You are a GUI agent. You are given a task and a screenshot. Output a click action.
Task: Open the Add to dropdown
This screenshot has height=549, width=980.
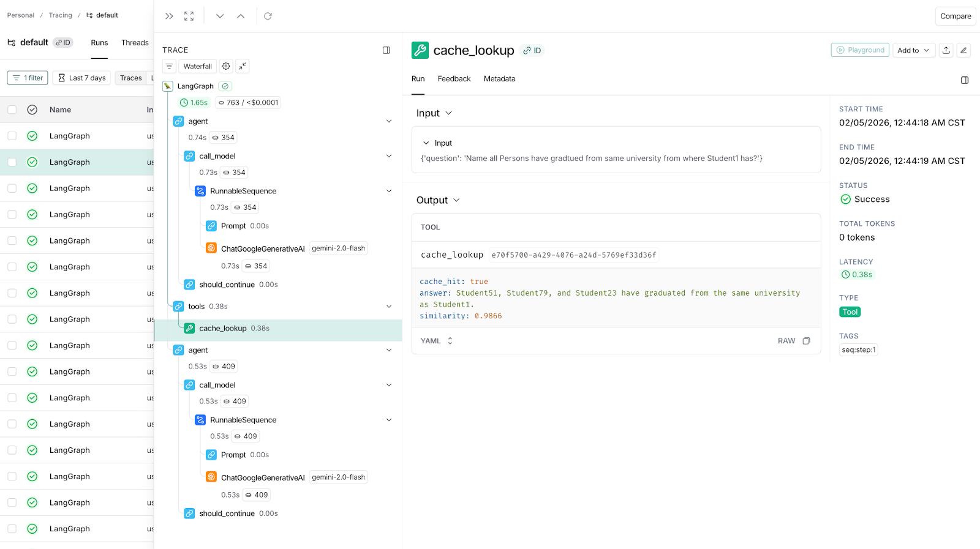point(914,50)
